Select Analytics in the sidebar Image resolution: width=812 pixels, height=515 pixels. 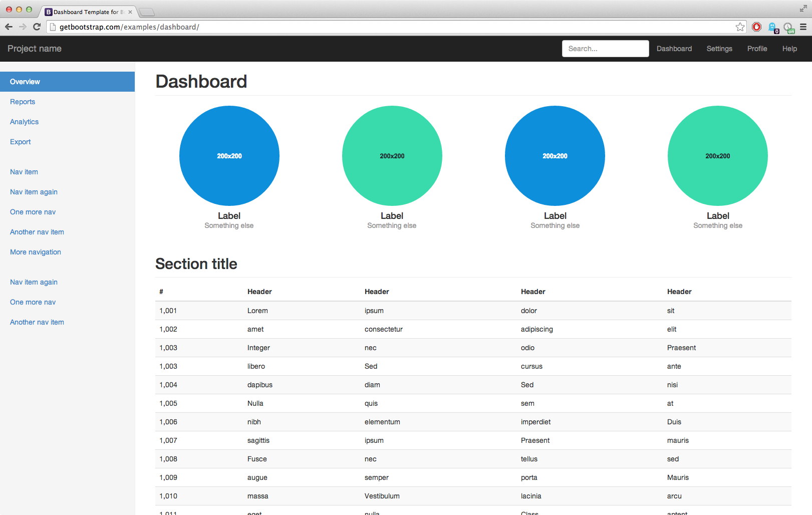coord(24,122)
